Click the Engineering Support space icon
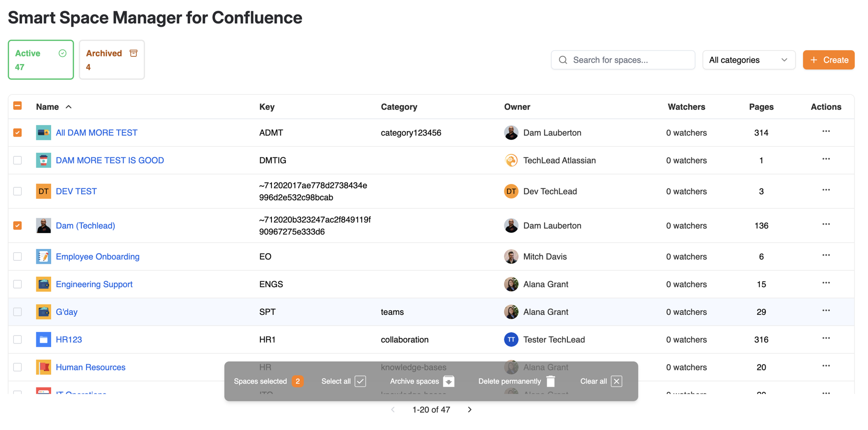 (x=43, y=284)
